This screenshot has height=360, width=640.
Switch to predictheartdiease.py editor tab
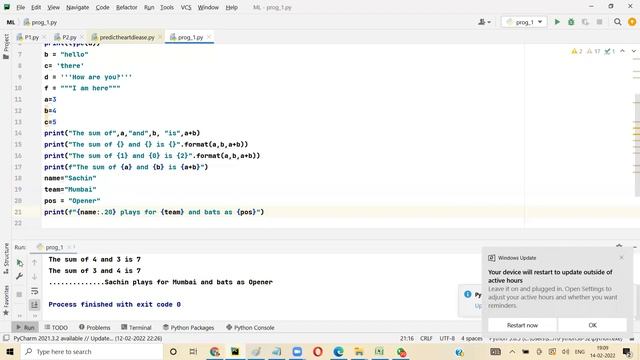127,37
